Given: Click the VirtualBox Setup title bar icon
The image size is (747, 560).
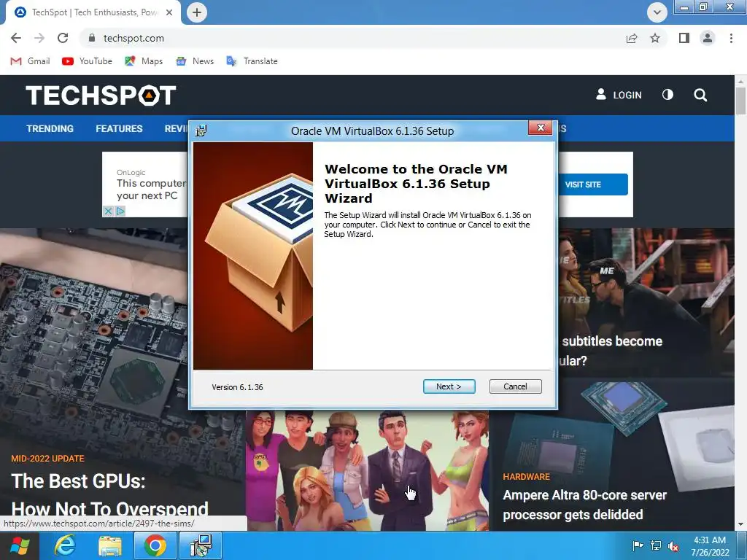Looking at the screenshot, I should [201, 131].
